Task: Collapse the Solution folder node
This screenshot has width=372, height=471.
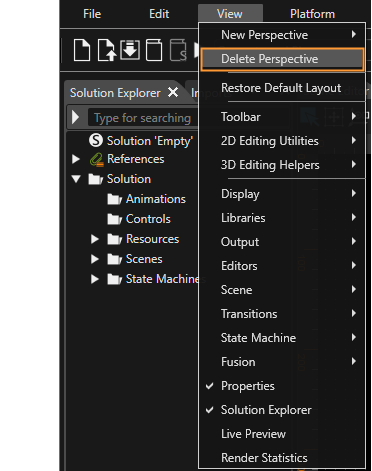Action: [x=76, y=179]
